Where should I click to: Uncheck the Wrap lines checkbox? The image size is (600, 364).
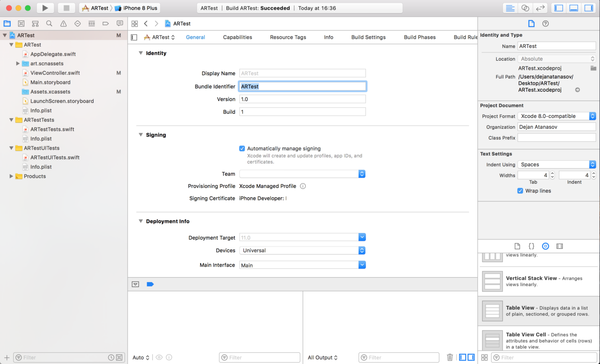[x=520, y=191]
